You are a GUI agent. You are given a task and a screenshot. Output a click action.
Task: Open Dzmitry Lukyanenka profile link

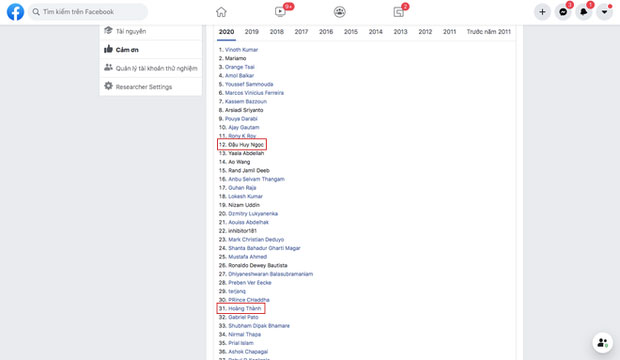coord(253,214)
